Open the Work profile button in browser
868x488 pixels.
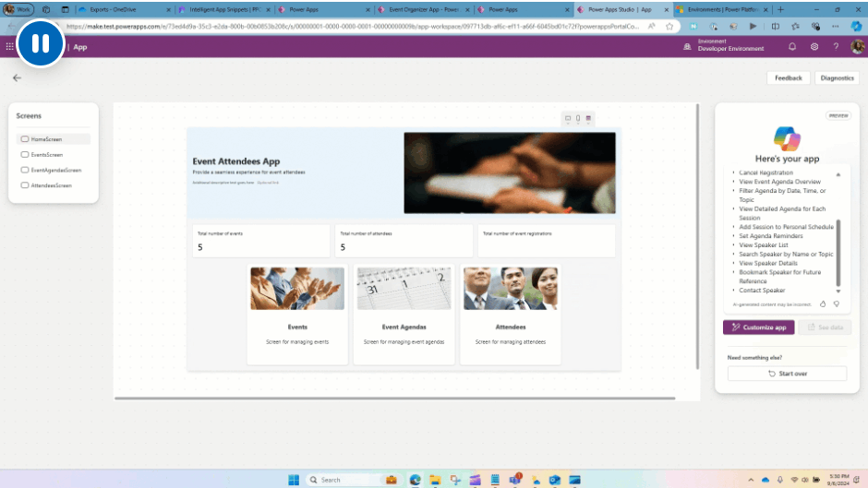click(x=18, y=9)
